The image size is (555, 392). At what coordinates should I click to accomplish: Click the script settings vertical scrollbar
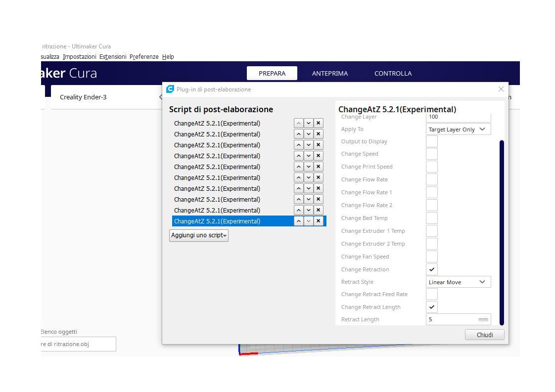point(502,232)
